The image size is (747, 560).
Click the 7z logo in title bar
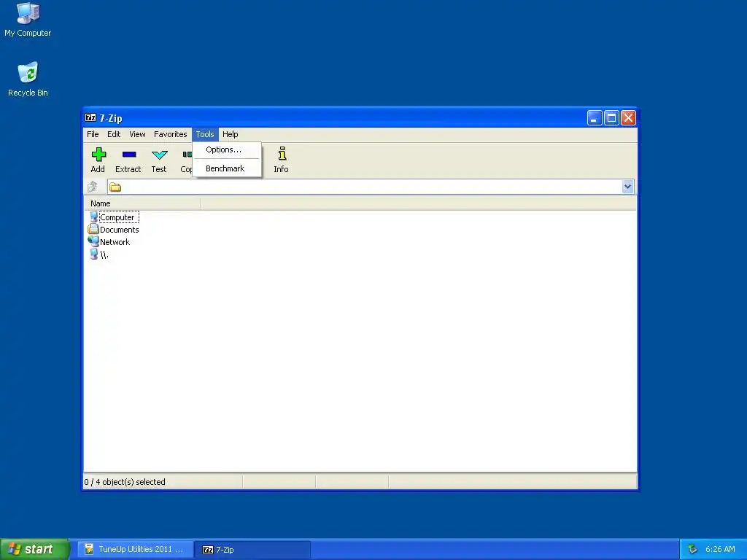(x=90, y=117)
